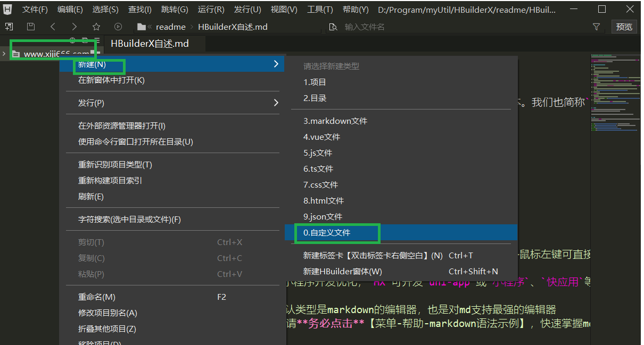The image size is (644, 345).
Task: Expand the www.xiji666.com project tree node
Action: (5, 54)
